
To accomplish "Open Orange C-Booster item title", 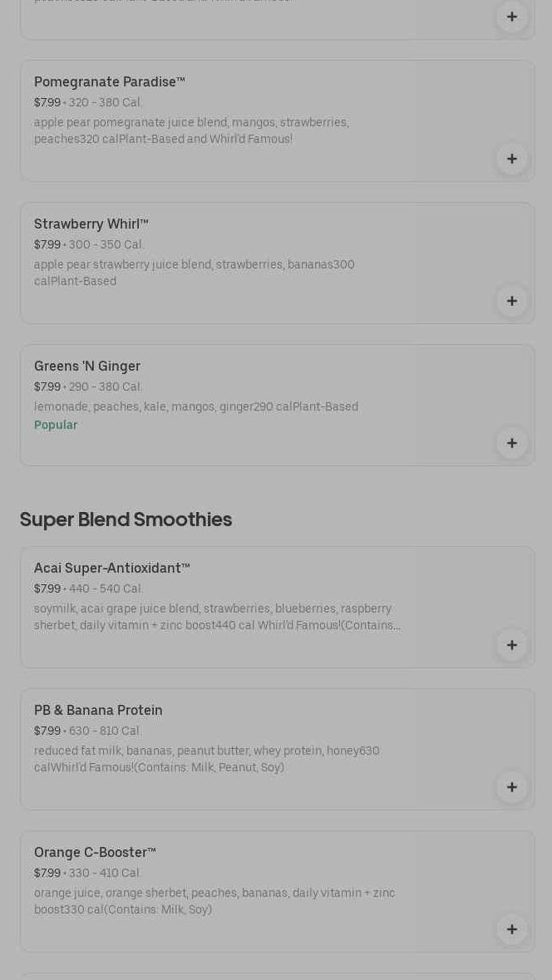I will 95,852.
